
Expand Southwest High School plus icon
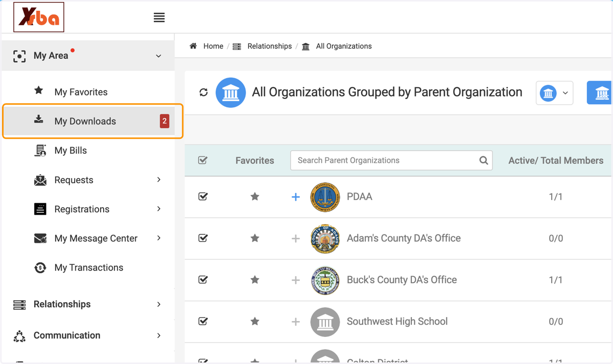(295, 322)
